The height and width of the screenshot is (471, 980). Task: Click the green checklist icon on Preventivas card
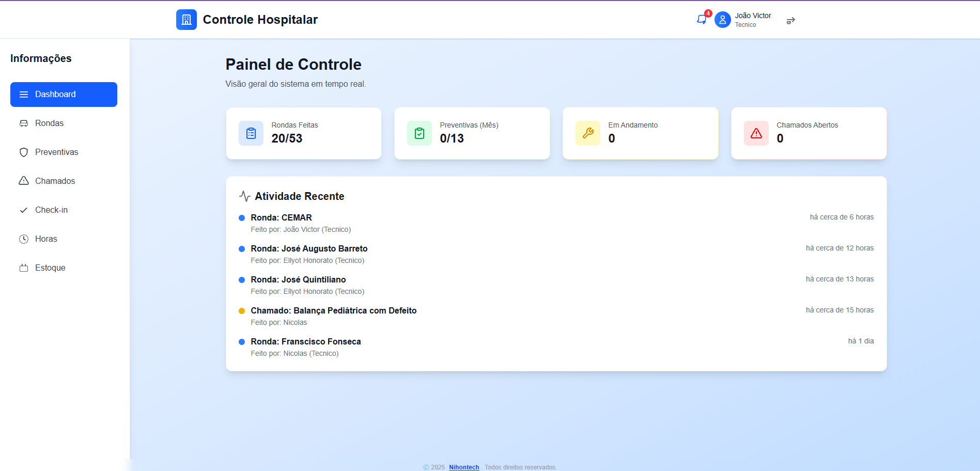419,133
